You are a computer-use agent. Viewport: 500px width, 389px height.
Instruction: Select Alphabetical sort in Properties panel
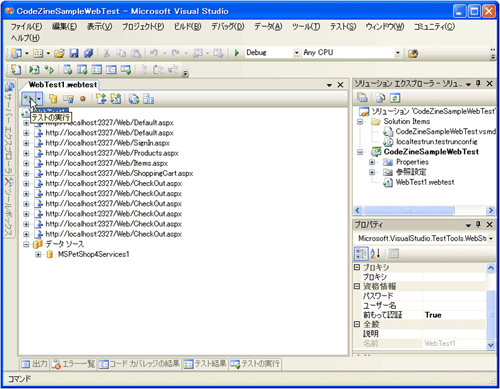click(375, 254)
